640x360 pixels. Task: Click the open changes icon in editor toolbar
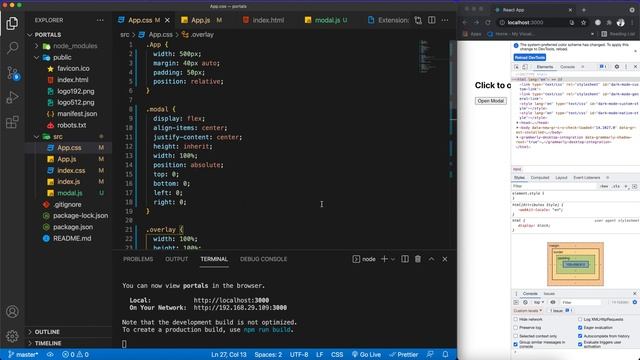click(418, 20)
